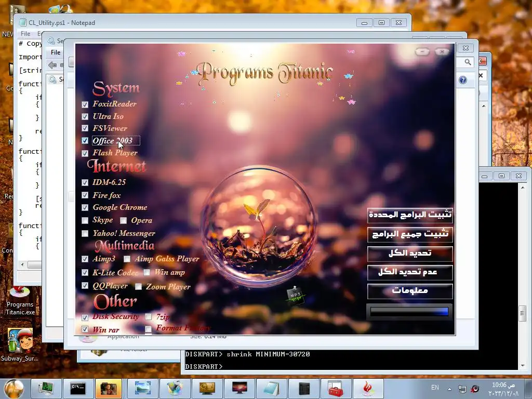Click تثبيت البرامج المحددة install selected button
This screenshot has width=532, height=399.
410,215
